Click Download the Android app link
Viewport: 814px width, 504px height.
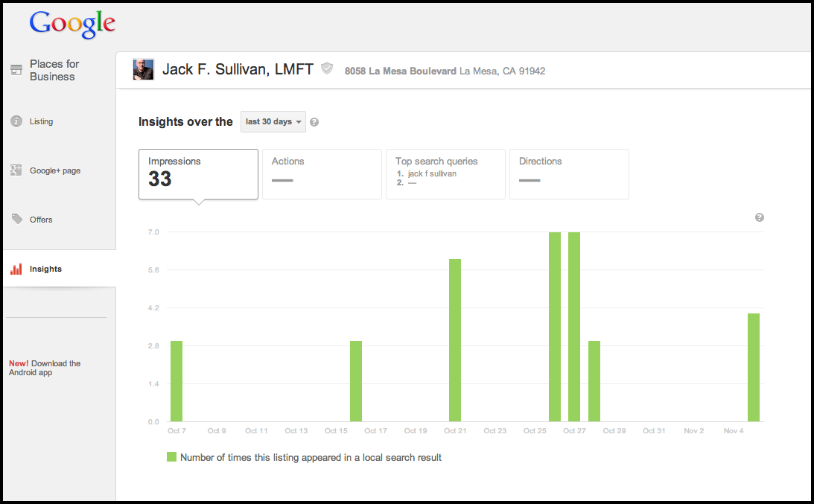[45, 368]
